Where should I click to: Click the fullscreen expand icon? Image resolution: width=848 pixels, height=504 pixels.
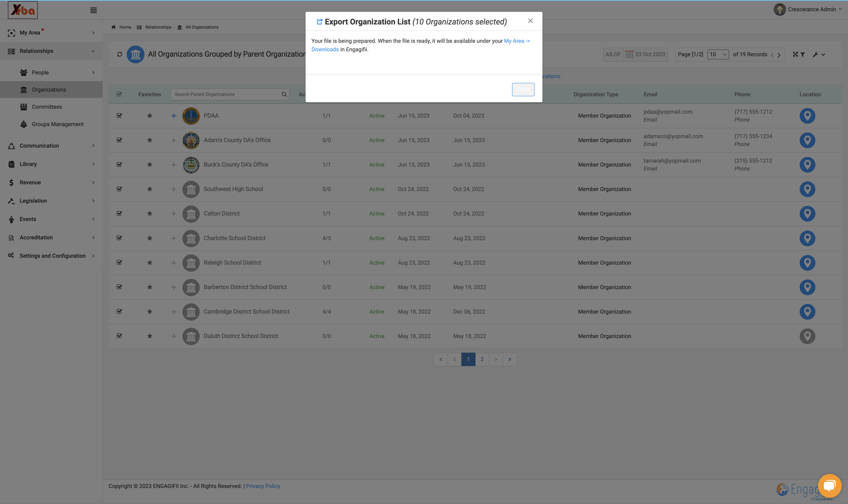(x=795, y=54)
